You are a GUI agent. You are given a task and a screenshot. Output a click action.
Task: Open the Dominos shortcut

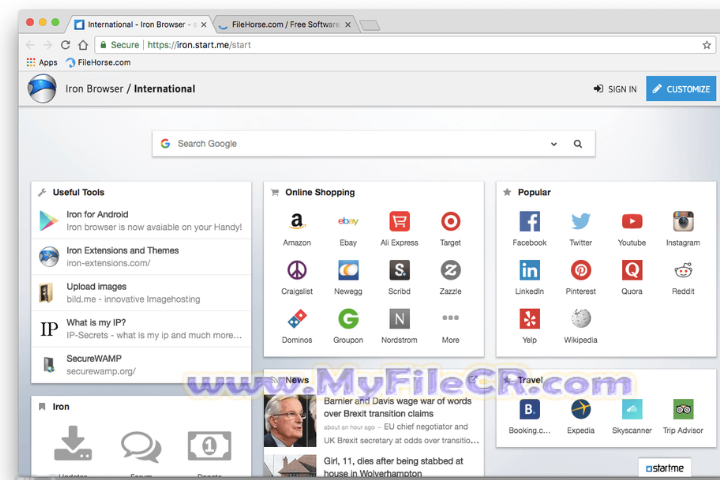tap(297, 326)
